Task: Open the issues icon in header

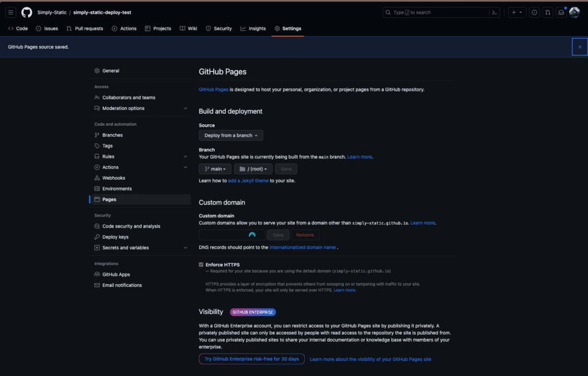Action: pos(534,13)
